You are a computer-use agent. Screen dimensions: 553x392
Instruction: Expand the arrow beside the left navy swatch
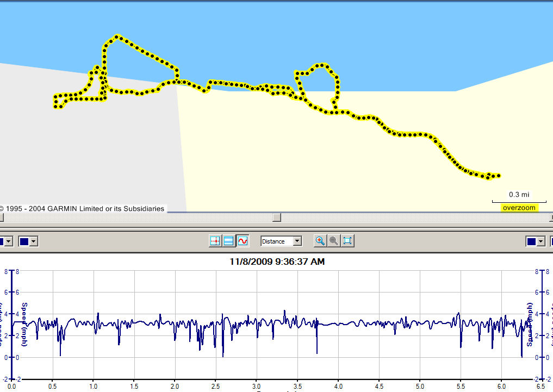click(34, 241)
